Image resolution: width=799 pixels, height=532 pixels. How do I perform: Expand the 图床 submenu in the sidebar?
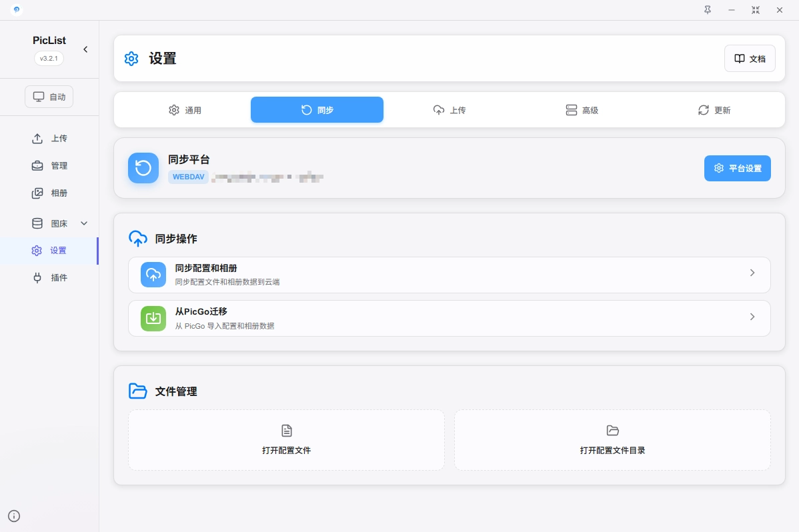click(x=84, y=223)
